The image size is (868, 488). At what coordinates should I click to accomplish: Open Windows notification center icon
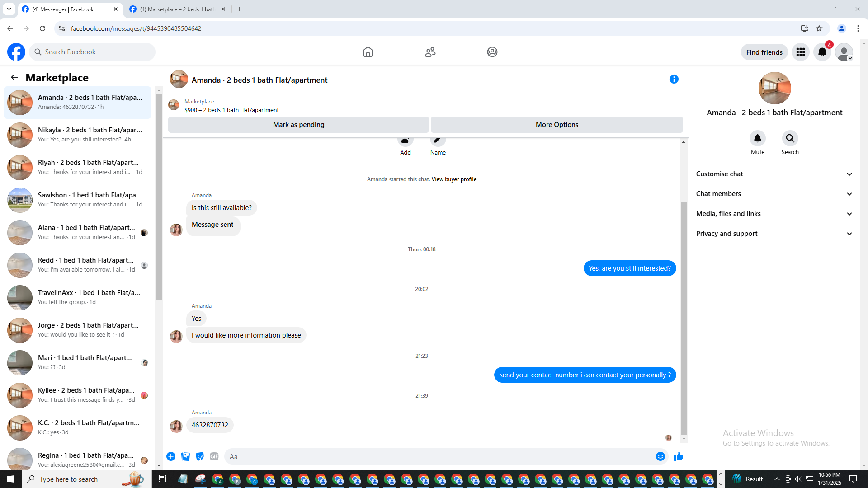pos(853,479)
